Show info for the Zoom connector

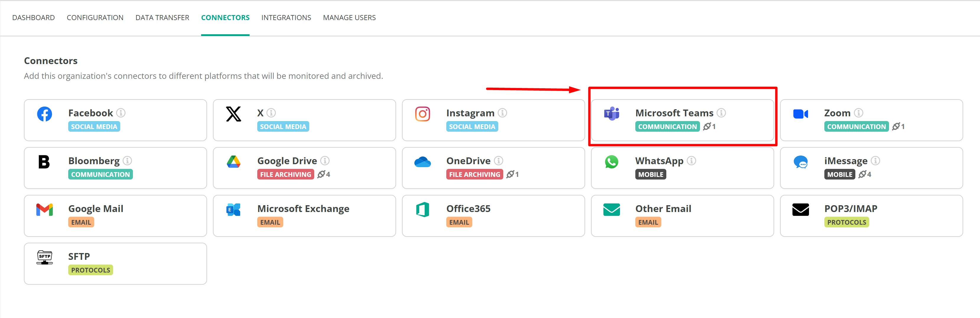(x=858, y=113)
